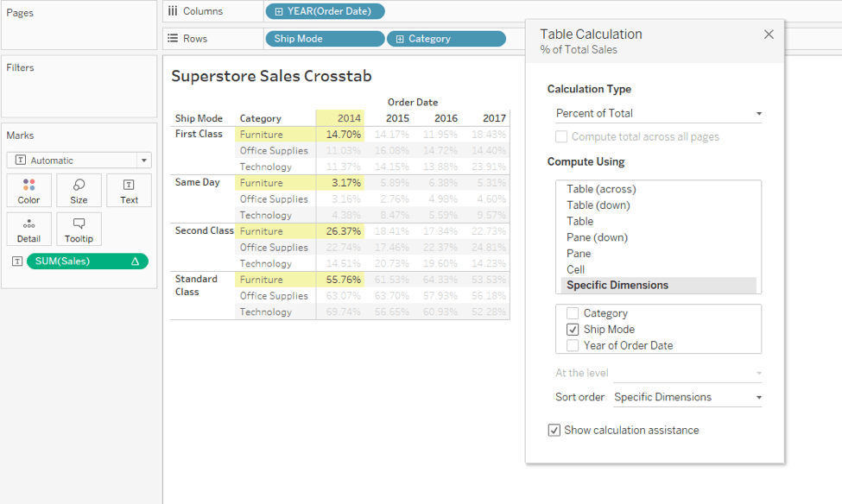
Task: Click Tooltip on the Marks card
Action: [79, 229]
